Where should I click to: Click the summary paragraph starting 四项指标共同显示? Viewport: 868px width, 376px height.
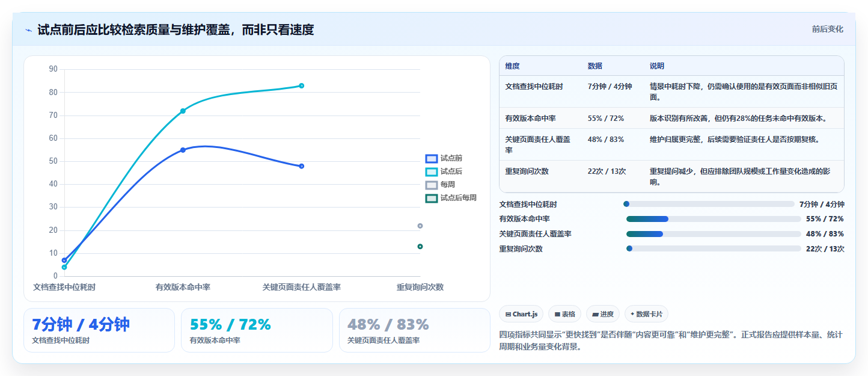point(671,341)
